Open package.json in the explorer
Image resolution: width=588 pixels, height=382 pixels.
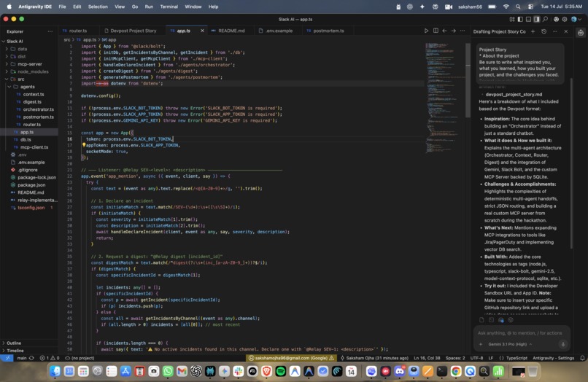point(31,185)
